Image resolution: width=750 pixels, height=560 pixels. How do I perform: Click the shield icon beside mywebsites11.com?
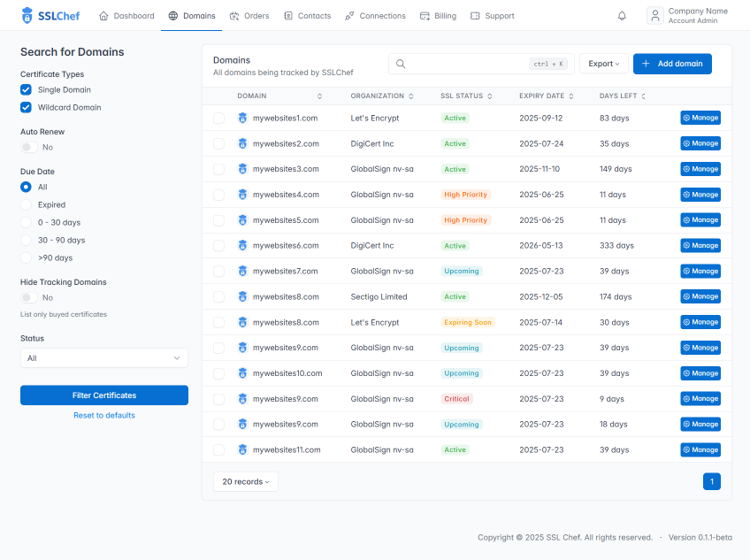(x=242, y=450)
